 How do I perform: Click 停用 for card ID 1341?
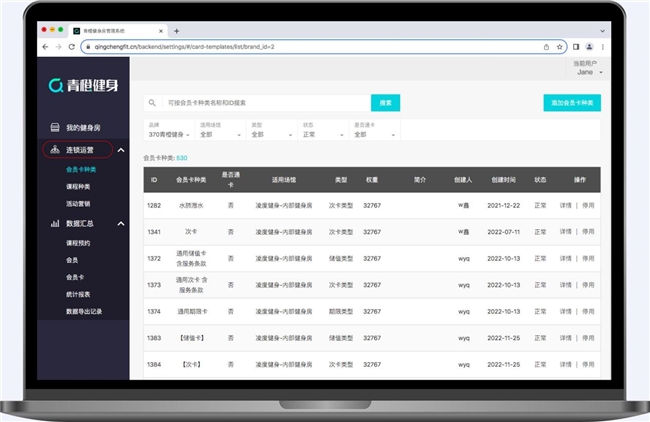point(588,232)
